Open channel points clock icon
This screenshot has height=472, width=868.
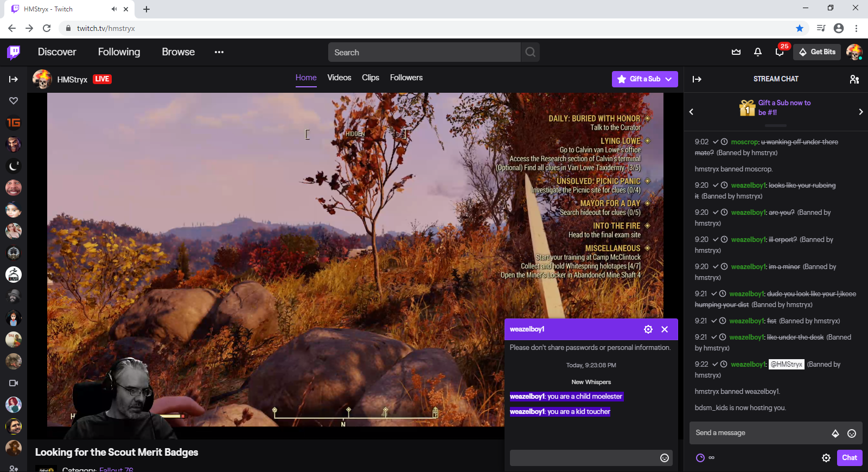pyautogui.click(x=700, y=458)
